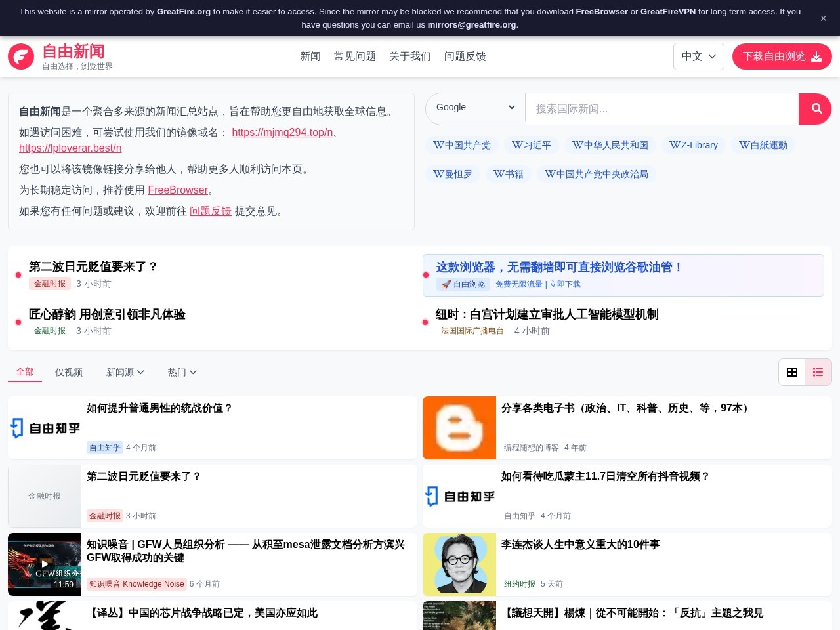Click 免费无限流量 | 立即下载 promo text
The image size is (840, 630).
click(538, 284)
